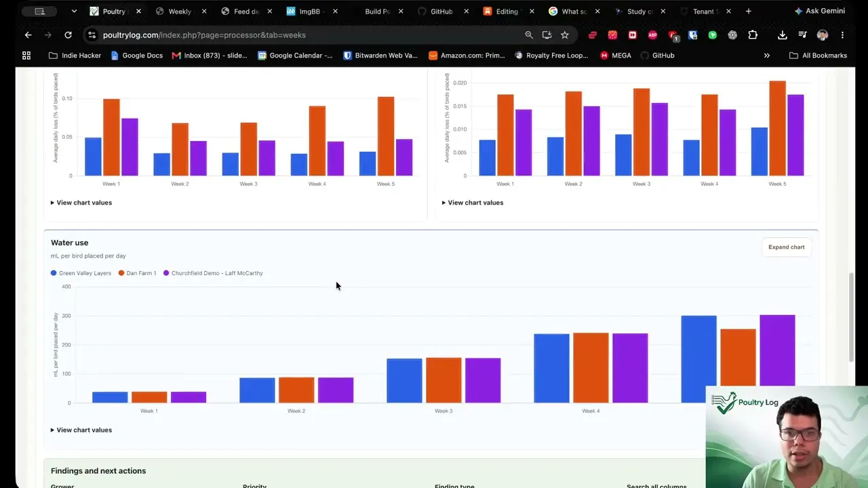Open the ABP extension icon

click(x=652, y=35)
